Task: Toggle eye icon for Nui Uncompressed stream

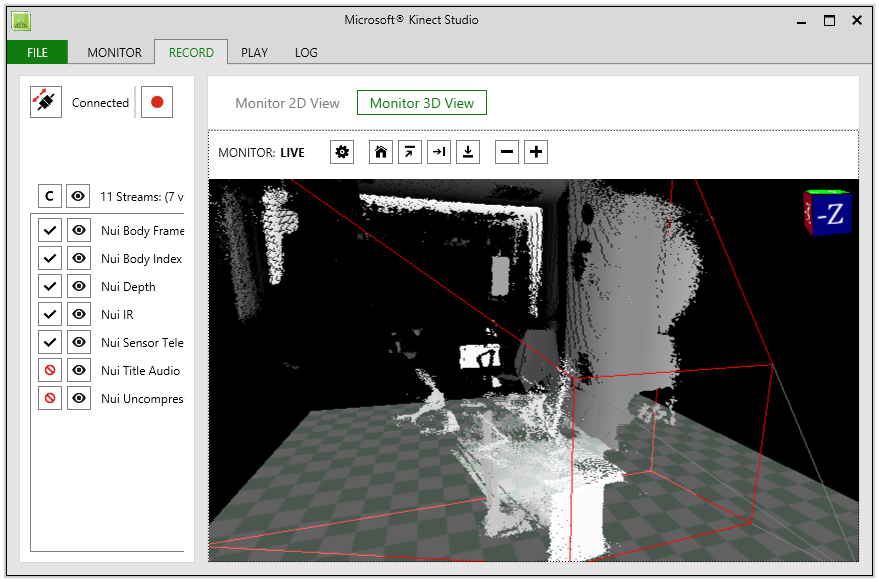Action: pyautogui.click(x=79, y=399)
